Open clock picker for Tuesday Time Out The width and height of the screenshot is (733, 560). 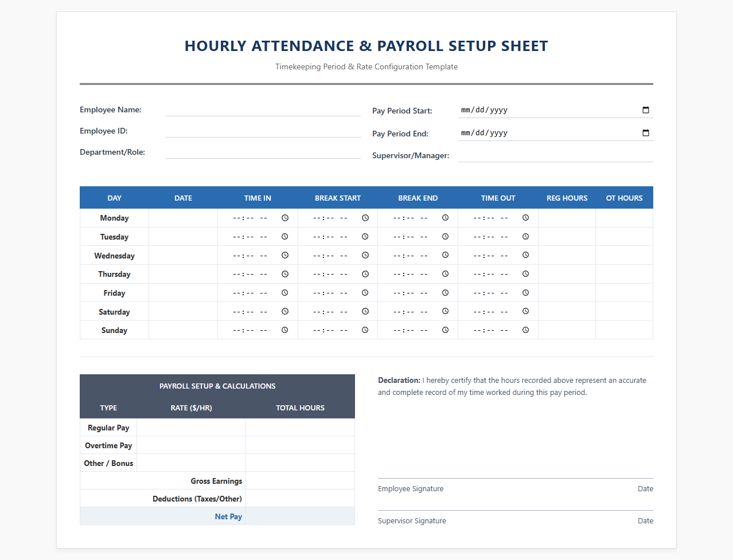[526, 237]
